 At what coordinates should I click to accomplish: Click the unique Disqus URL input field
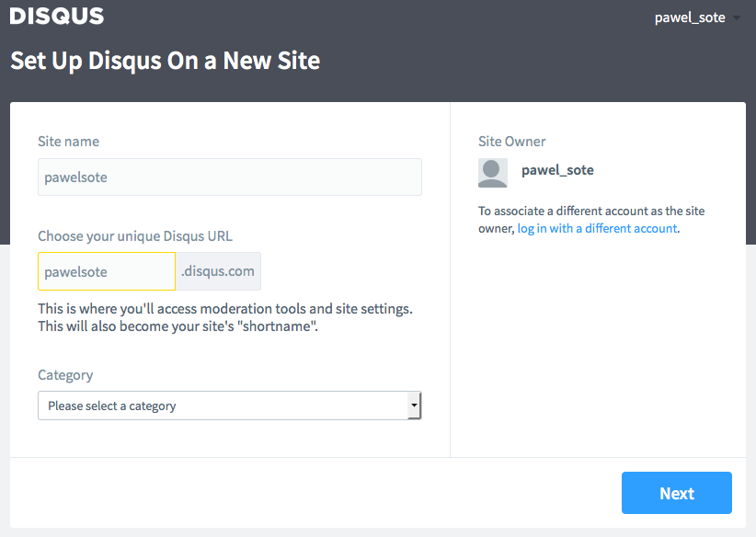(x=107, y=271)
